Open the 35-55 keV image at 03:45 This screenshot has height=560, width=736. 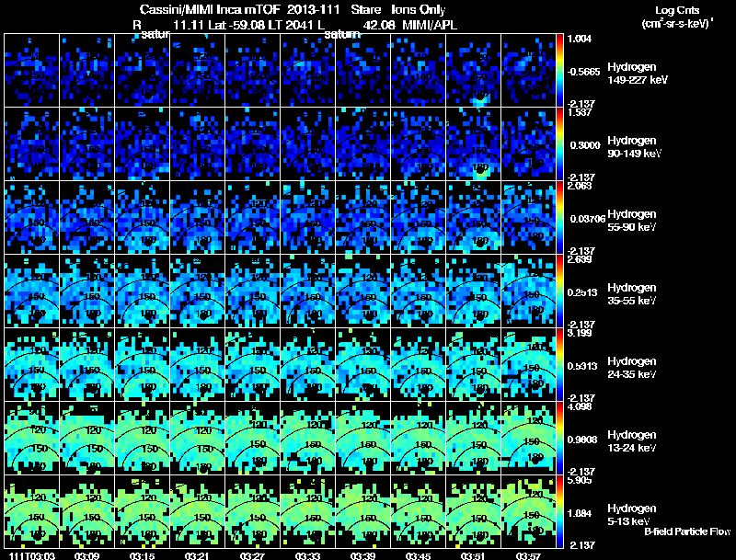coord(419,291)
